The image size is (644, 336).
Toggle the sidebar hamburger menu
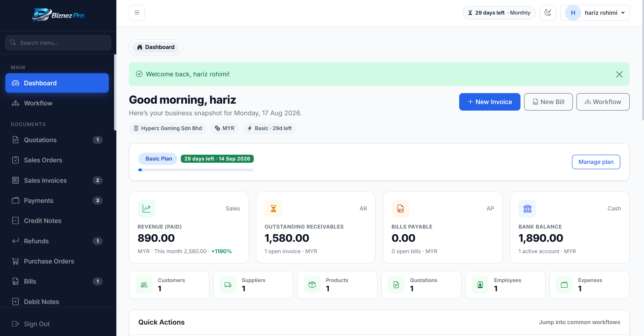137,13
